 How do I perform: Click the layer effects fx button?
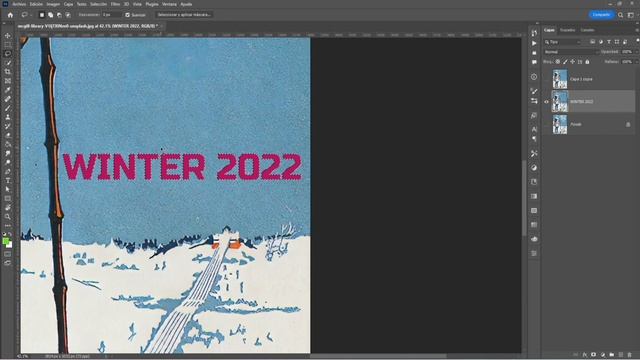point(585,355)
